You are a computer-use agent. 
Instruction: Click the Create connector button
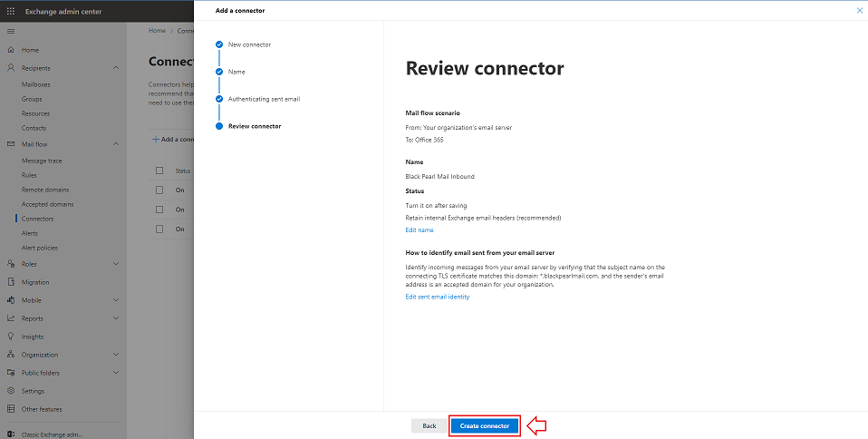click(x=485, y=425)
